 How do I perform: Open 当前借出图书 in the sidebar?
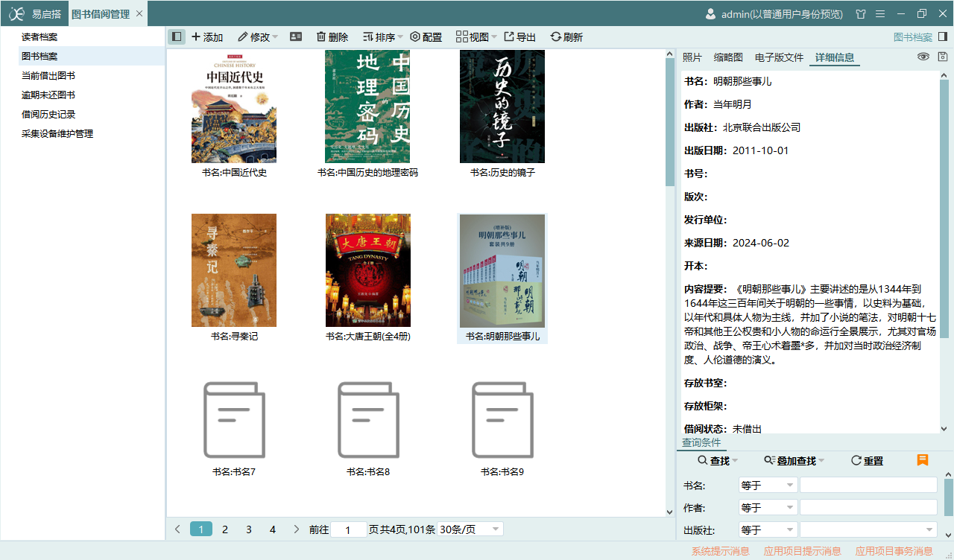click(x=92, y=76)
